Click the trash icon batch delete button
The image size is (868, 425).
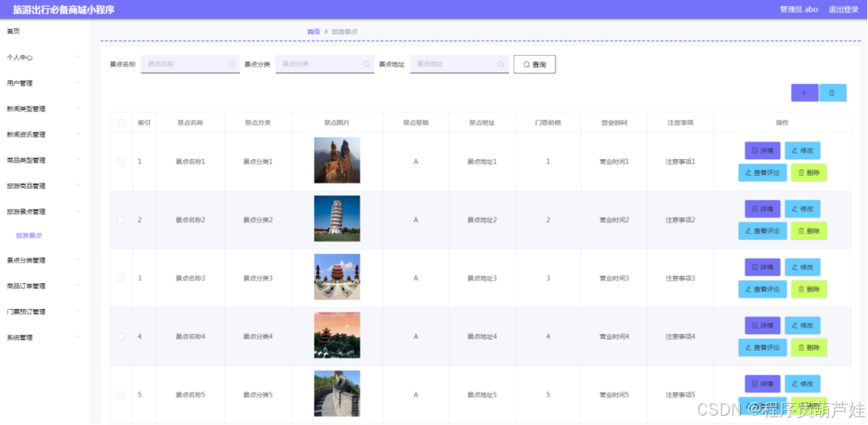tap(833, 93)
